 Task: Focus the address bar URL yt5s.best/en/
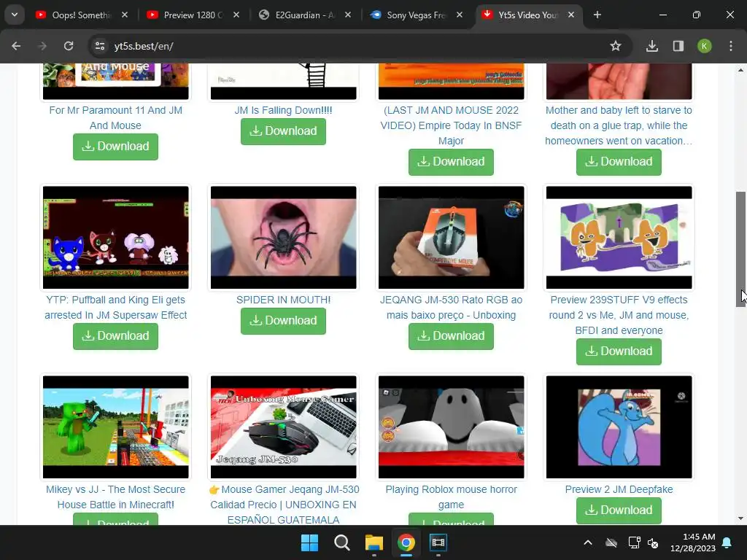tap(144, 46)
